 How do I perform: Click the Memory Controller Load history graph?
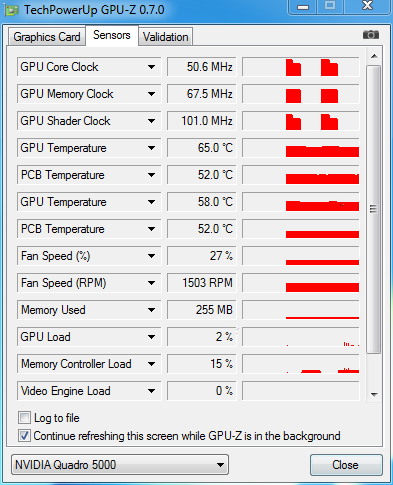(301, 364)
